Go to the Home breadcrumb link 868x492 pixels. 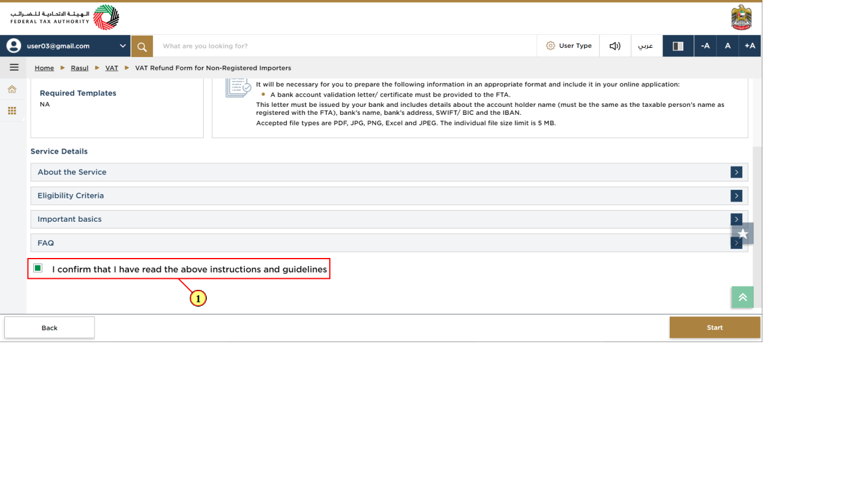(x=44, y=68)
